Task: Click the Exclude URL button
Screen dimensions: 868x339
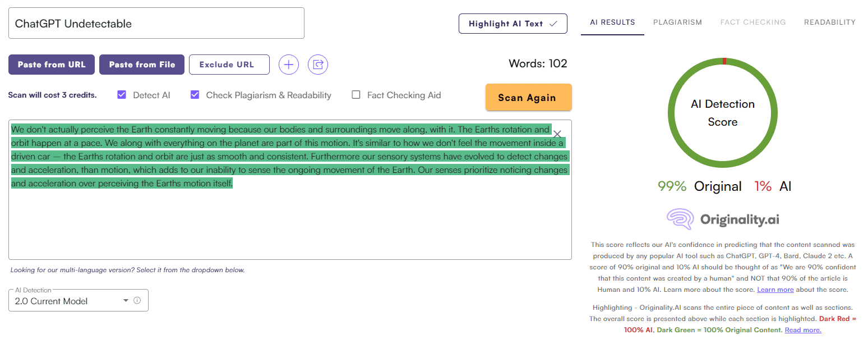Action: click(229, 65)
